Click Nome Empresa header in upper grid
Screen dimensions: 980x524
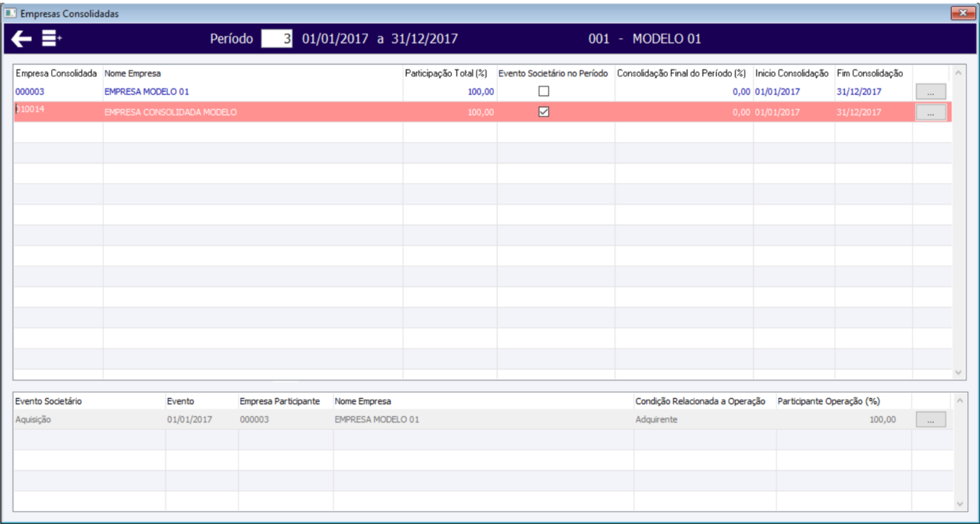coord(132,73)
